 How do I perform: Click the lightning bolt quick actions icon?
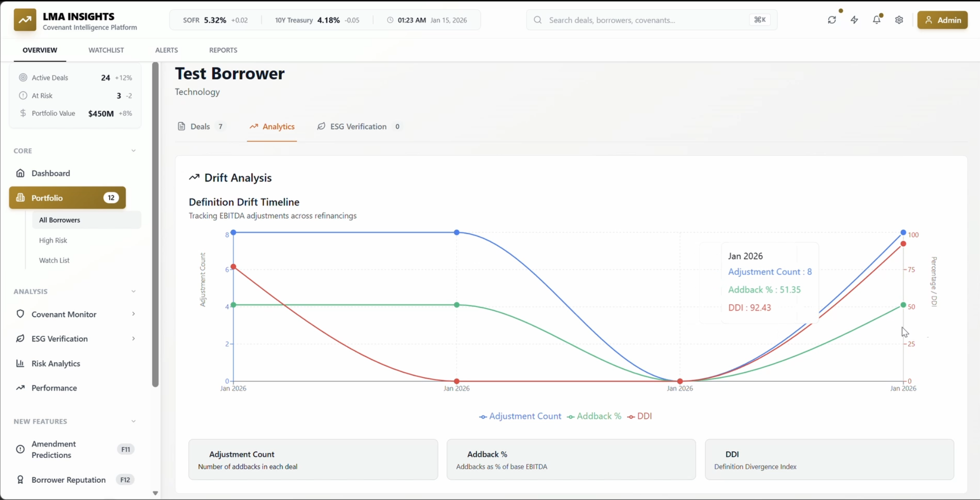tap(854, 20)
